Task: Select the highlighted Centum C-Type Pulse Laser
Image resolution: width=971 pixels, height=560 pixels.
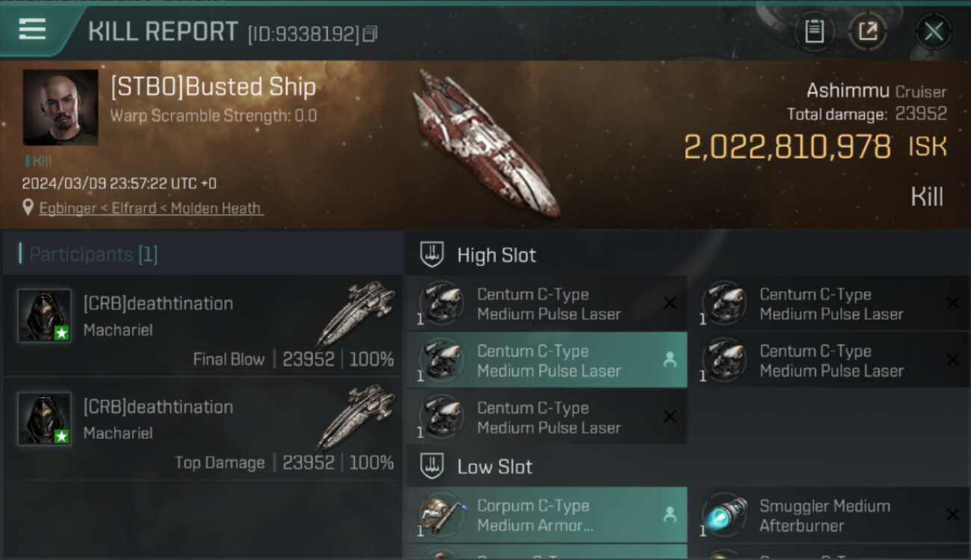Action: click(547, 361)
